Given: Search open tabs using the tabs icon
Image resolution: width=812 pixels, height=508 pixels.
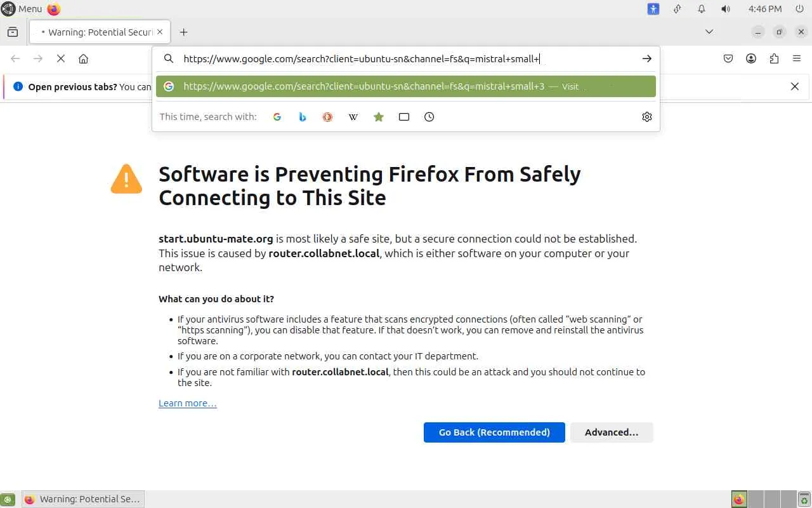Looking at the screenshot, I should pyautogui.click(x=404, y=117).
